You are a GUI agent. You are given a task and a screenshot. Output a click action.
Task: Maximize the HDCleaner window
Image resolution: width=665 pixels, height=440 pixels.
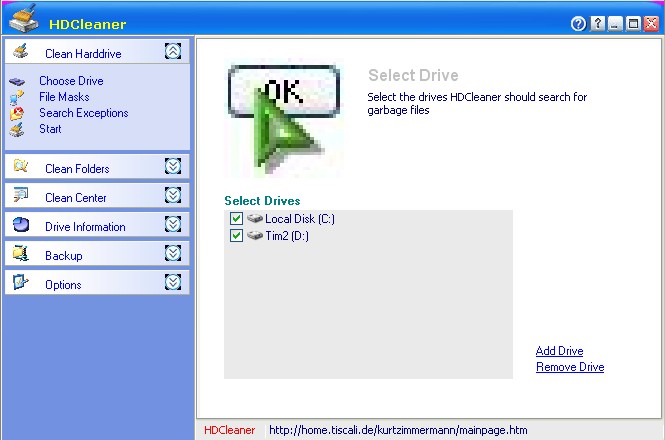click(633, 24)
